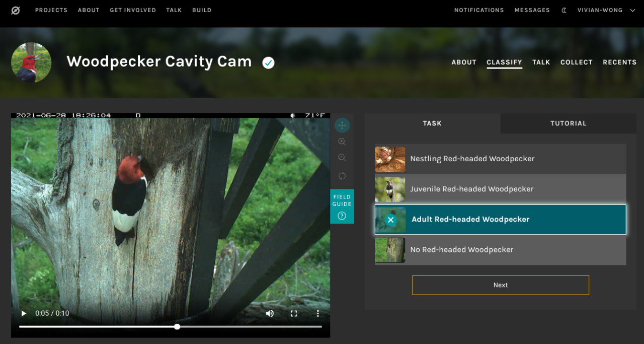Open project Collect page

coord(577,62)
